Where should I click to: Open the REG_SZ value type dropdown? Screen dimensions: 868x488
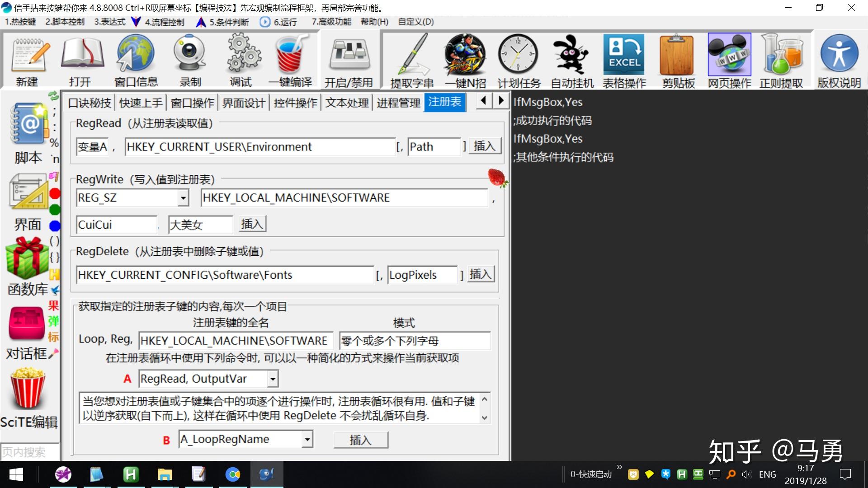click(183, 198)
